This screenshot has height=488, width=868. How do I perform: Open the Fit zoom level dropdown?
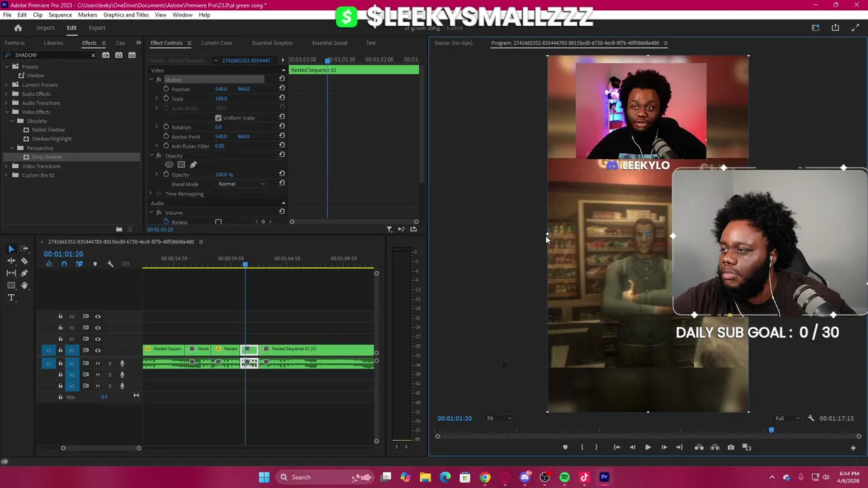(498, 418)
